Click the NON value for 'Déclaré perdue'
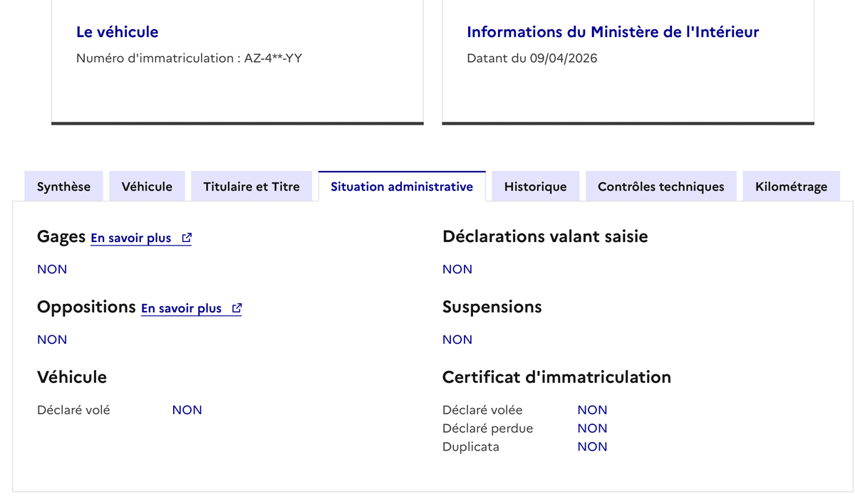The height and width of the screenshot is (504, 855). pos(592,429)
